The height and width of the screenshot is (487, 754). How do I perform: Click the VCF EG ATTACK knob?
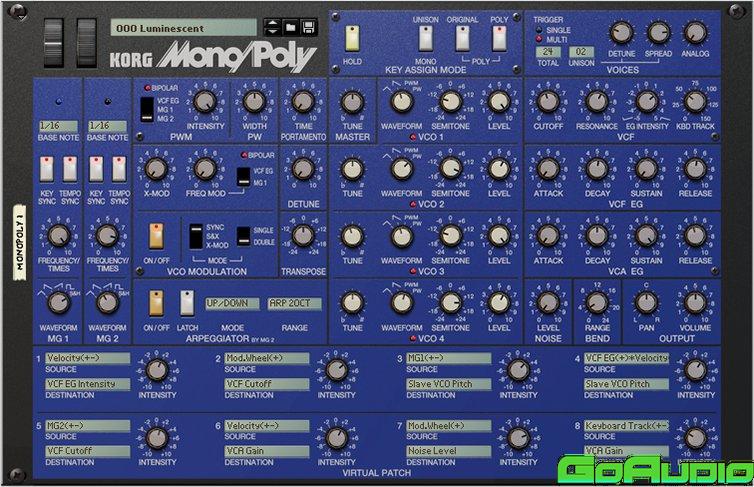click(x=548, y=169)
